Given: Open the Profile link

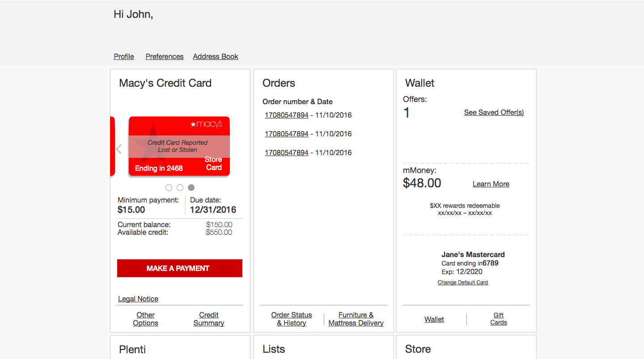Looking at the screenshot, I should point(124,56).
